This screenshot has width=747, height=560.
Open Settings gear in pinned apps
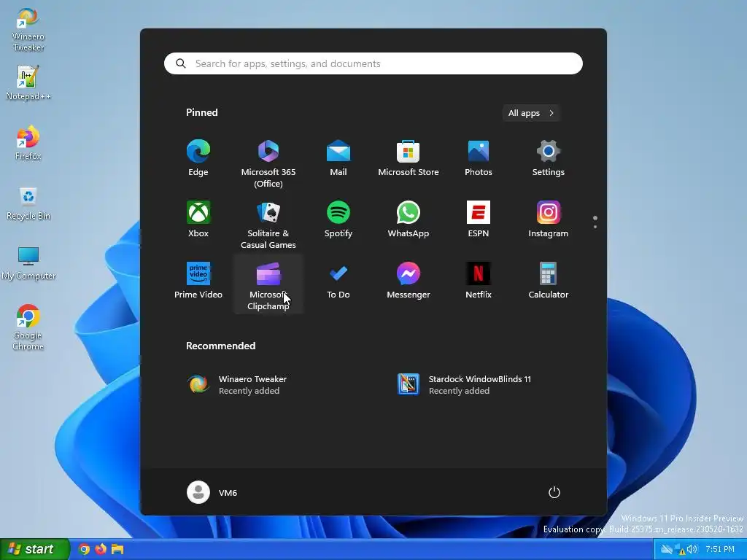click(x=549, y=159)
